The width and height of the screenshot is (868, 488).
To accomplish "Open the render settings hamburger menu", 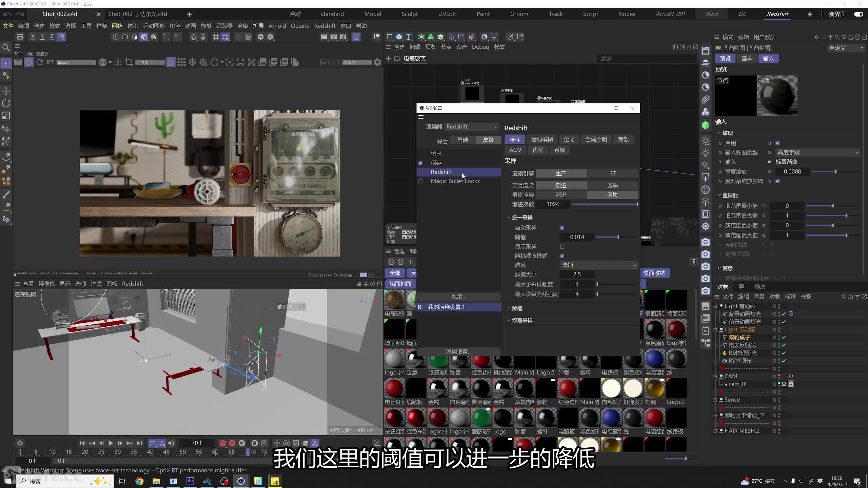I will 421,117.
